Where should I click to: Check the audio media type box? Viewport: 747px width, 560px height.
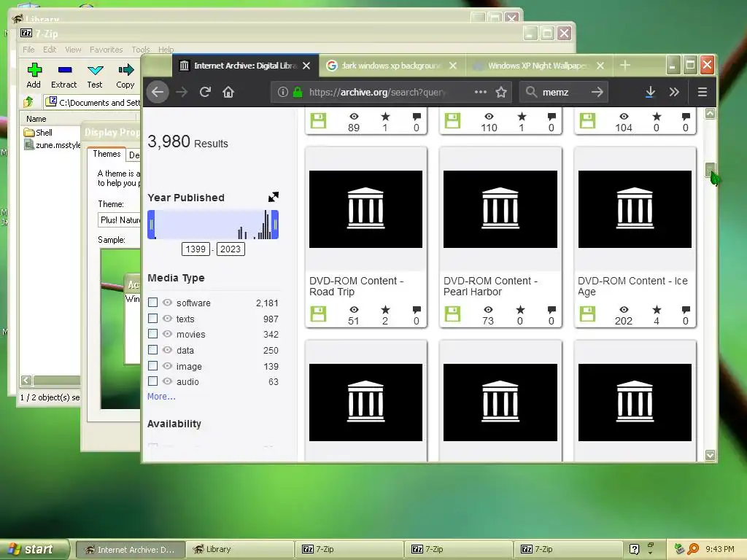click(153, 381)
